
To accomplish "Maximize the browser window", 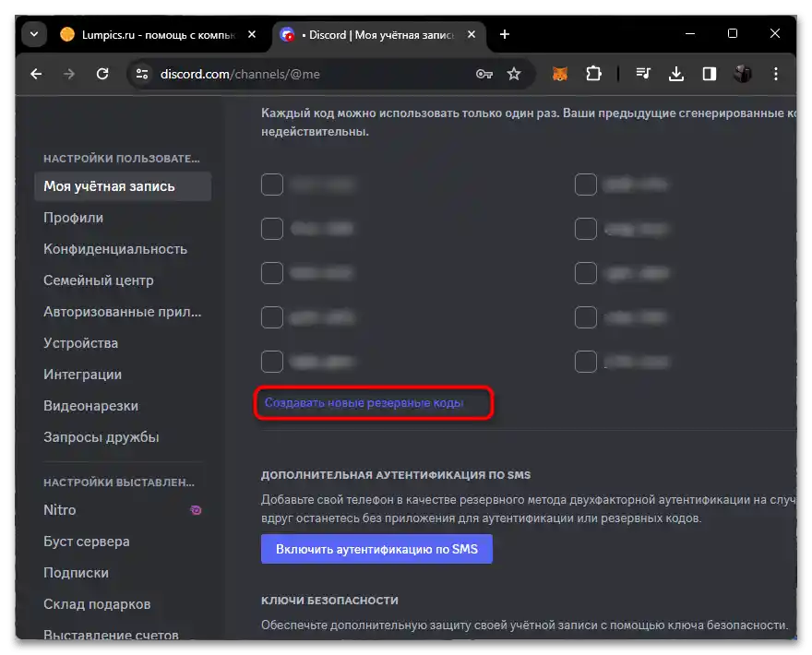I will point(733,33).
